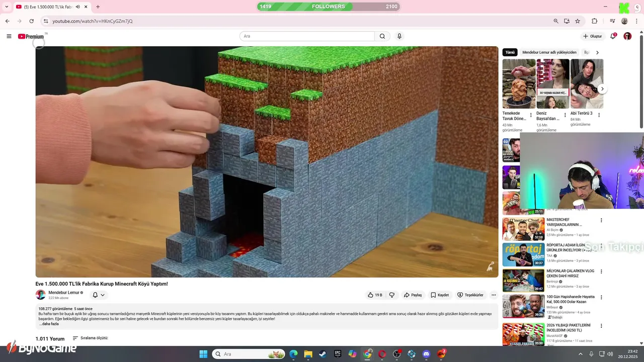
Task: Click the Kaydet save button
Action: [x=440, y=295]
